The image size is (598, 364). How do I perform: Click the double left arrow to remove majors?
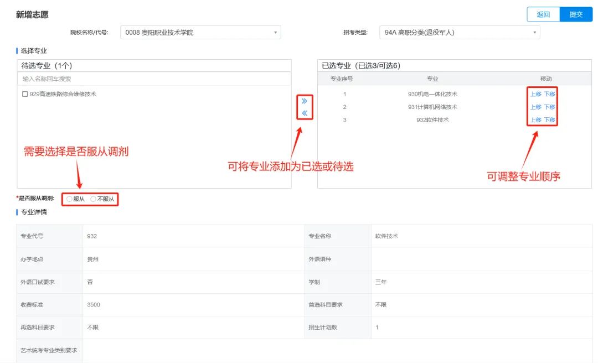304,113
